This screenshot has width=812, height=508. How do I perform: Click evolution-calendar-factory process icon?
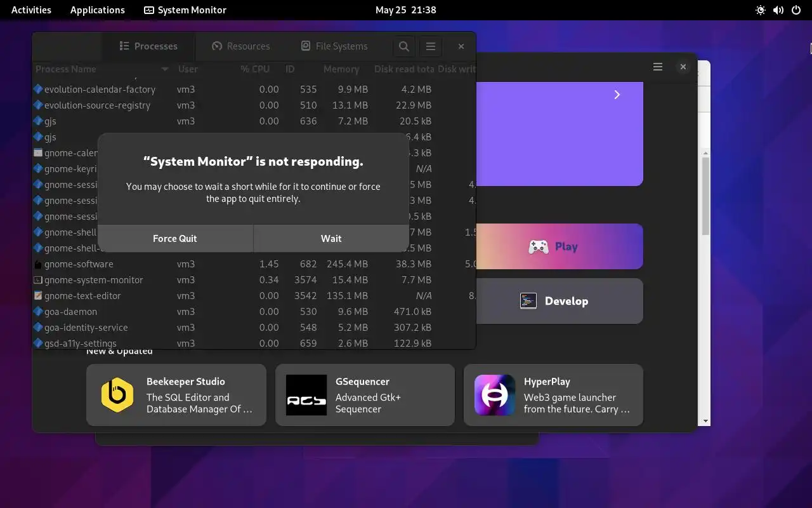pos(38,90)
